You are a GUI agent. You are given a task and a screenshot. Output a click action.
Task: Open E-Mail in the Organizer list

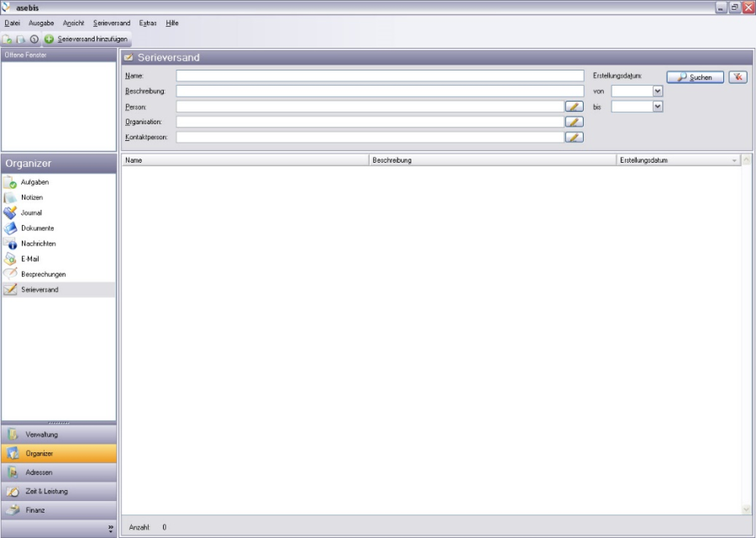[x=29, y=259]
